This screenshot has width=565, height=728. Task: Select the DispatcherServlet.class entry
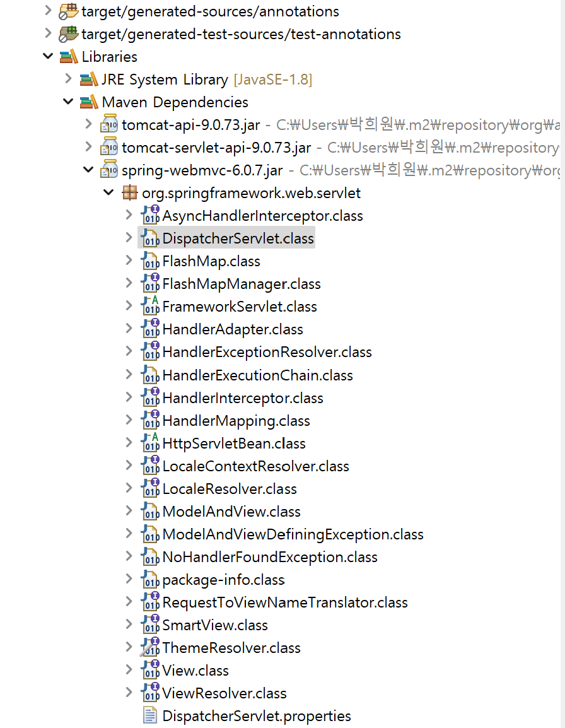pos(238,238)
